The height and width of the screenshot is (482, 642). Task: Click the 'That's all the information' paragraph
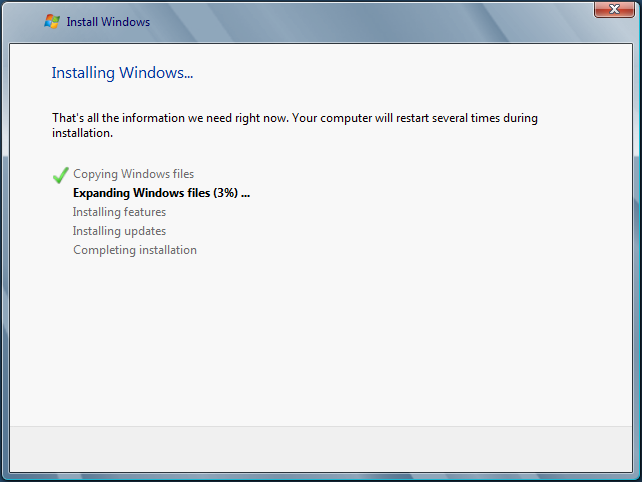pyautogui.click(x=295, y=125)
